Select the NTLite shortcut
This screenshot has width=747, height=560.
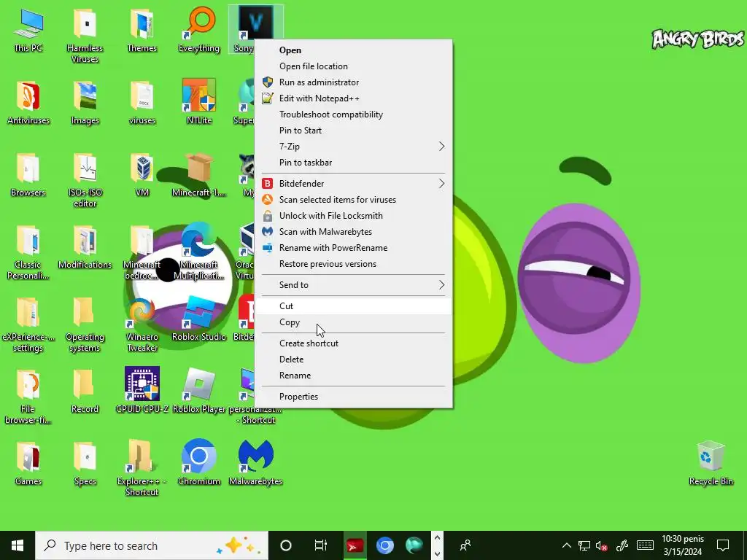pos(199,101)
